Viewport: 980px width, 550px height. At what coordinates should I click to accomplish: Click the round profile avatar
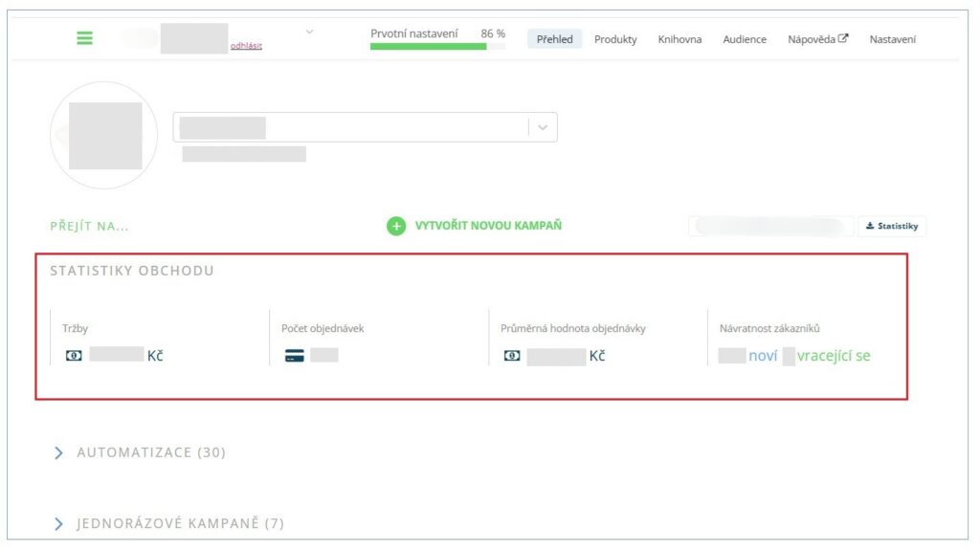[103, 135]
